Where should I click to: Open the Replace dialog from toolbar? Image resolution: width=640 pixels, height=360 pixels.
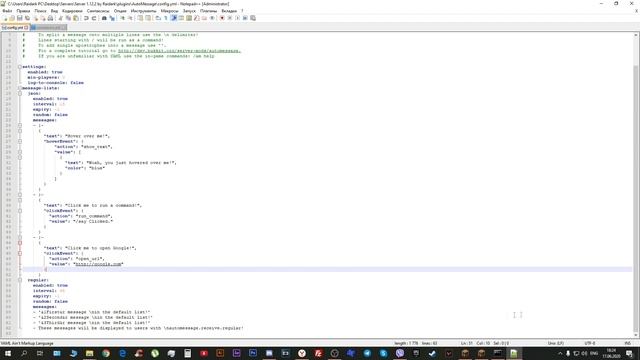pyautogui.click(x=112, y=18)
